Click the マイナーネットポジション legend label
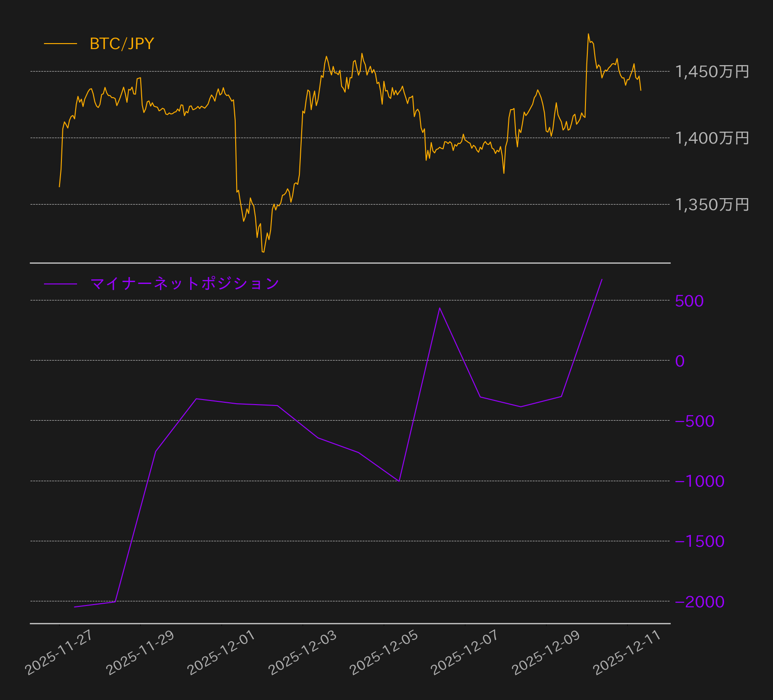Screen dimensions: 773x700 pos(185,284)
